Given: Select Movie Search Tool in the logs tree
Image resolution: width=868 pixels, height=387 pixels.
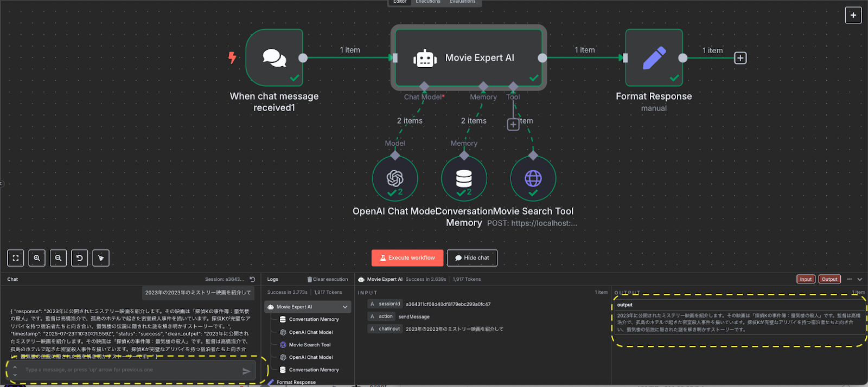Looking at the screenshot, I should (x=309, y=345).
